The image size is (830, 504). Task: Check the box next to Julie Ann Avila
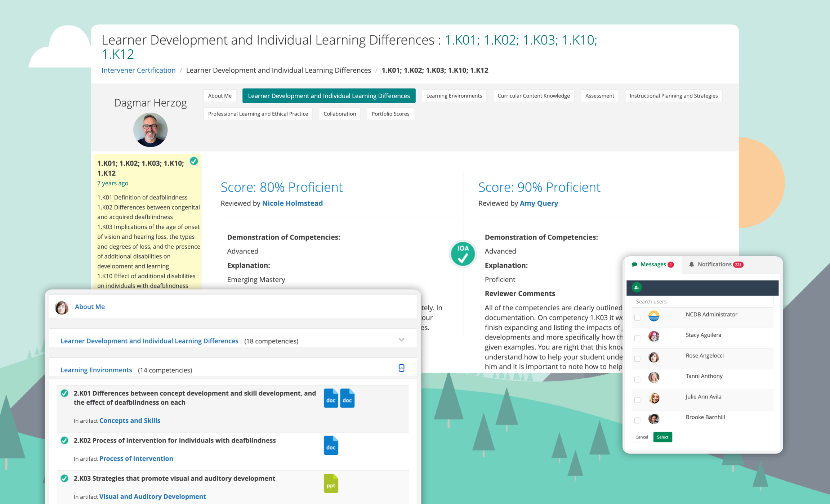coord(637,400)
